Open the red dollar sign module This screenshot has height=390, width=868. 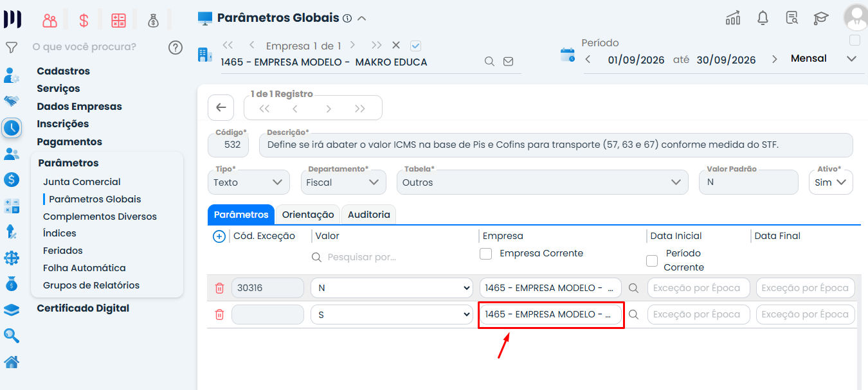pos(84,20)
